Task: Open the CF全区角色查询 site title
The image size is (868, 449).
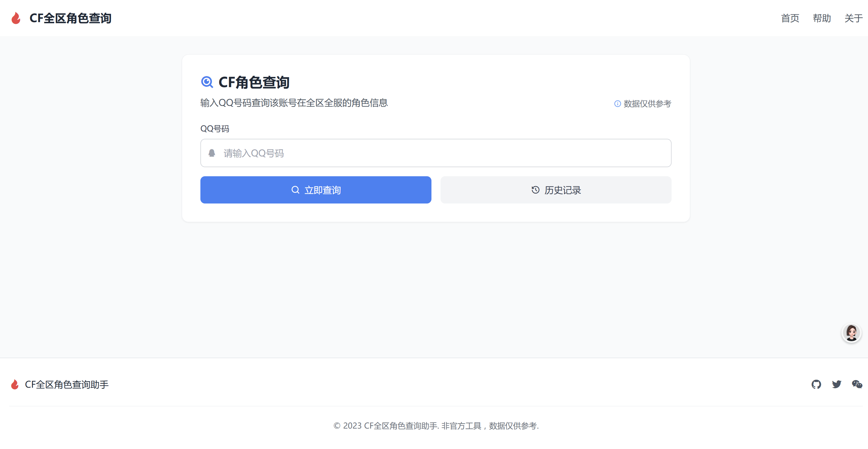Action: click(x=70, y=18)
